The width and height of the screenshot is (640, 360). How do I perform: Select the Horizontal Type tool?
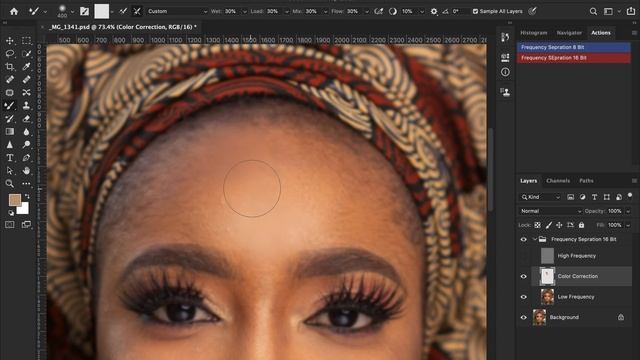tap(10, 158)
